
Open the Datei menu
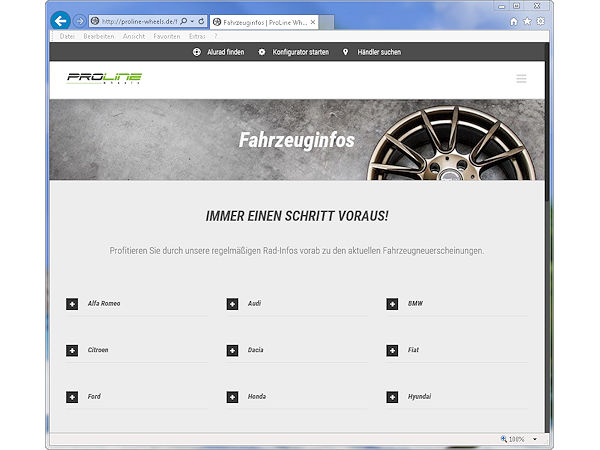67,36
